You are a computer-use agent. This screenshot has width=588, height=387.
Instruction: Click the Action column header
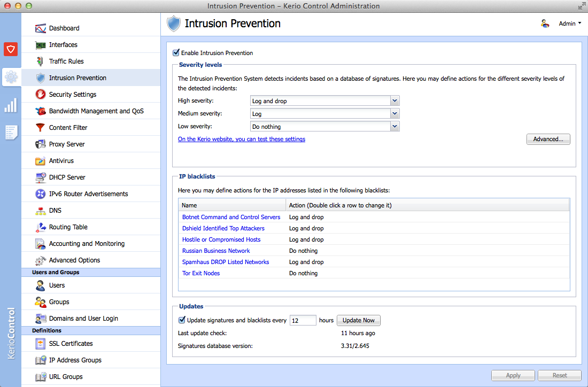click(x=428, y=205)
